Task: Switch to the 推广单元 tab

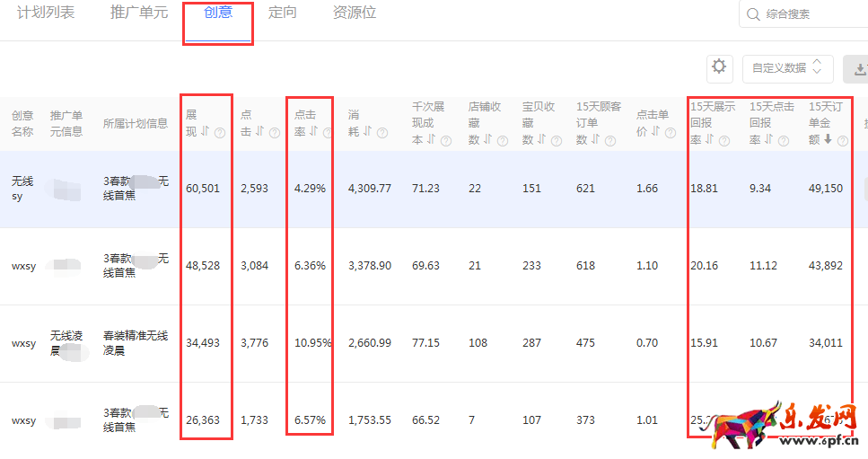Action: click(x=138, y=13)
